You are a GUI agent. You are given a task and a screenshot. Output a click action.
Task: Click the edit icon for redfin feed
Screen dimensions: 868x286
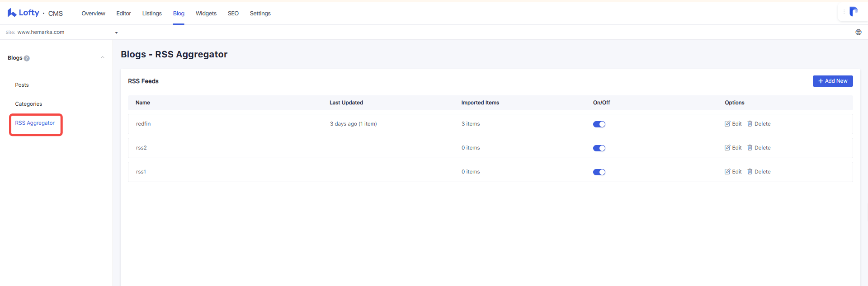click(x=727, y=124)
